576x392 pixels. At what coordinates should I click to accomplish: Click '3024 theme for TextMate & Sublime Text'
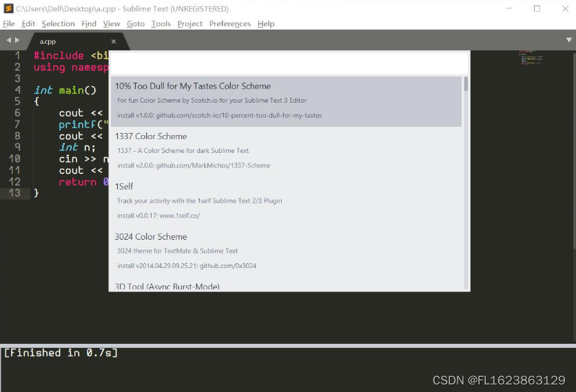(x=177, y=251)
